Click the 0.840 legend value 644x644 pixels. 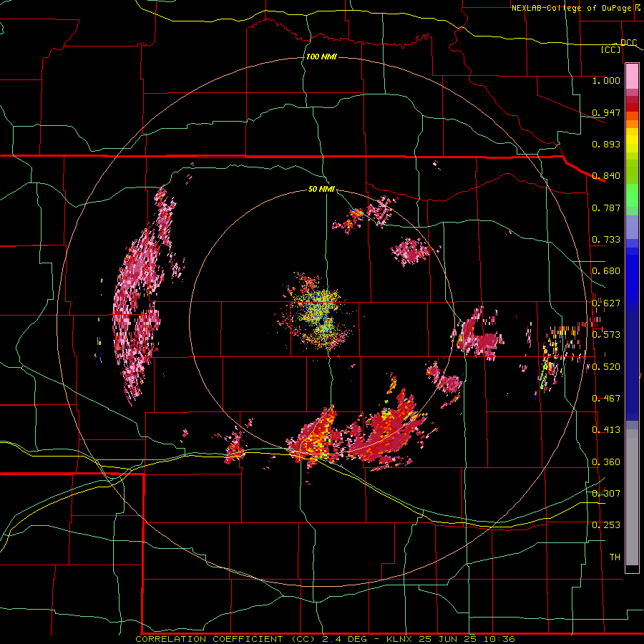click(606, 176)
